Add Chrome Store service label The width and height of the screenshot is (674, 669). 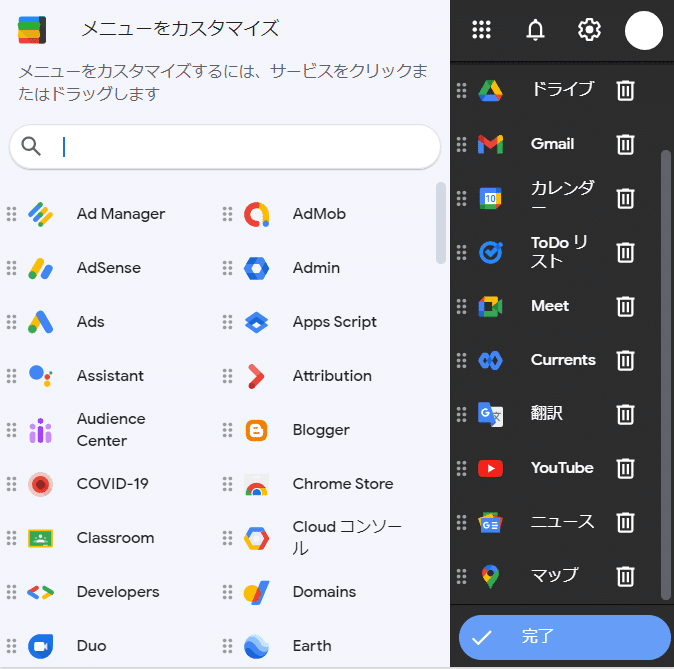coord(343,484)
